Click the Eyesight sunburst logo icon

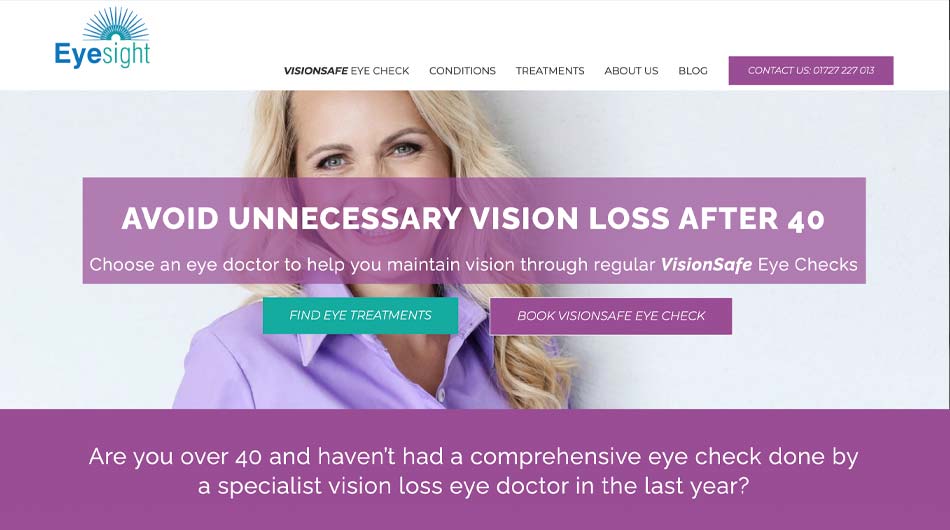(115, 24)
